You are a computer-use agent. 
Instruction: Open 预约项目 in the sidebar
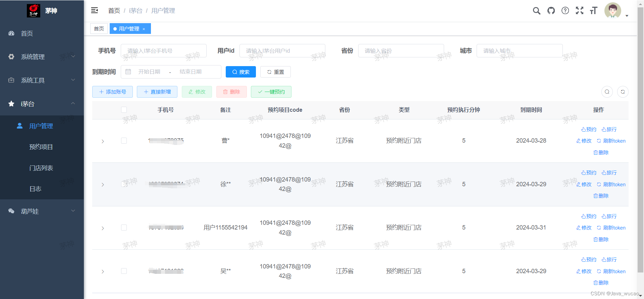pyautogui.click(x=42, y=147)
